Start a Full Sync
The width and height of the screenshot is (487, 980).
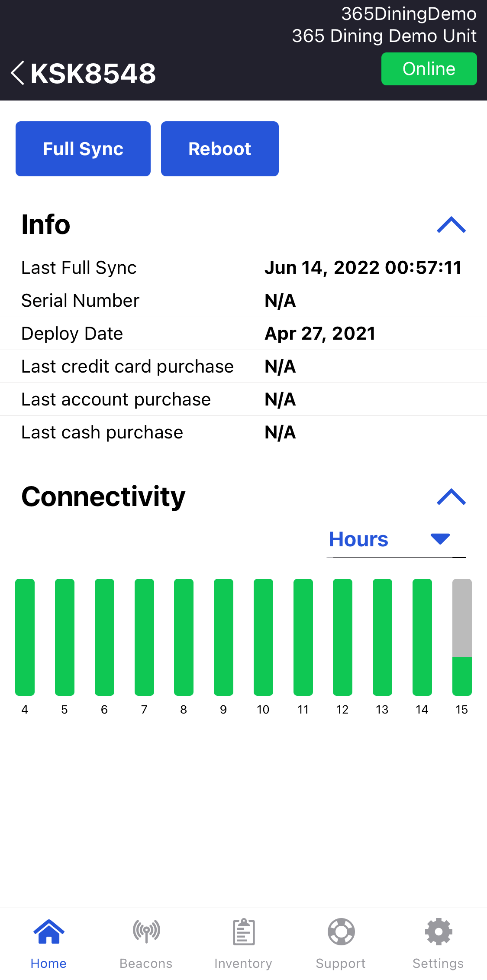pos(83,149)
